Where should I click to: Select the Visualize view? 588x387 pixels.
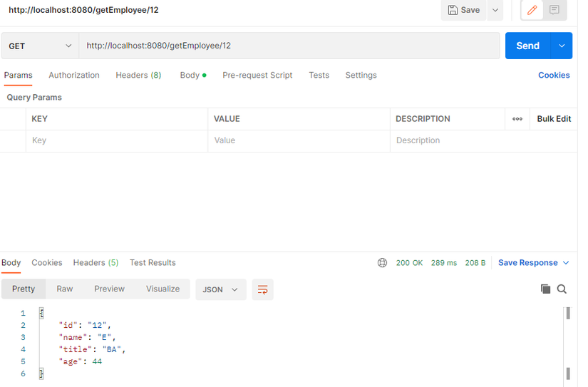coord(163,289)
